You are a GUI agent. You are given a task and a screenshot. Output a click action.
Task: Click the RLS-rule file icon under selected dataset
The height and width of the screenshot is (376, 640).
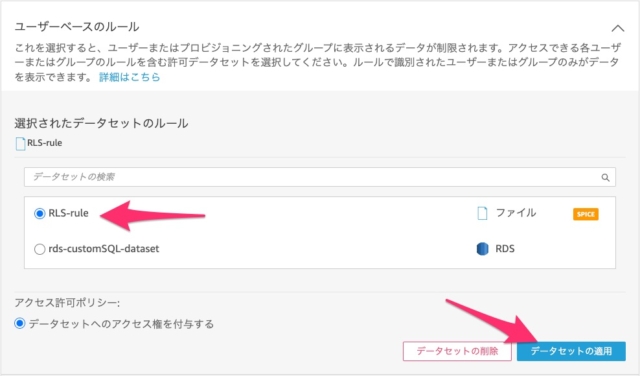click(x=20, y=143)
